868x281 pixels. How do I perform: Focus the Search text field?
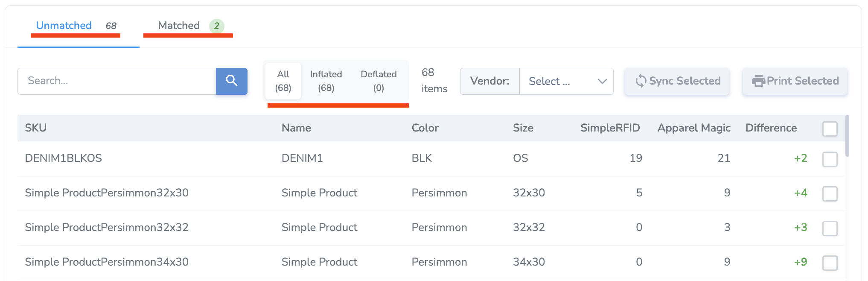pyautogui.click(x=117, y=81)
